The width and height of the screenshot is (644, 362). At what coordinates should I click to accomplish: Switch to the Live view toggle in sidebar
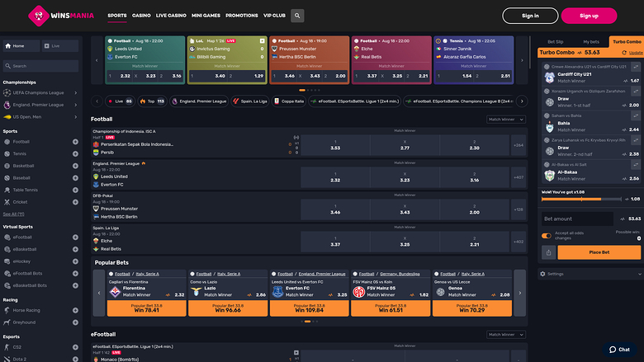point(57,46)
